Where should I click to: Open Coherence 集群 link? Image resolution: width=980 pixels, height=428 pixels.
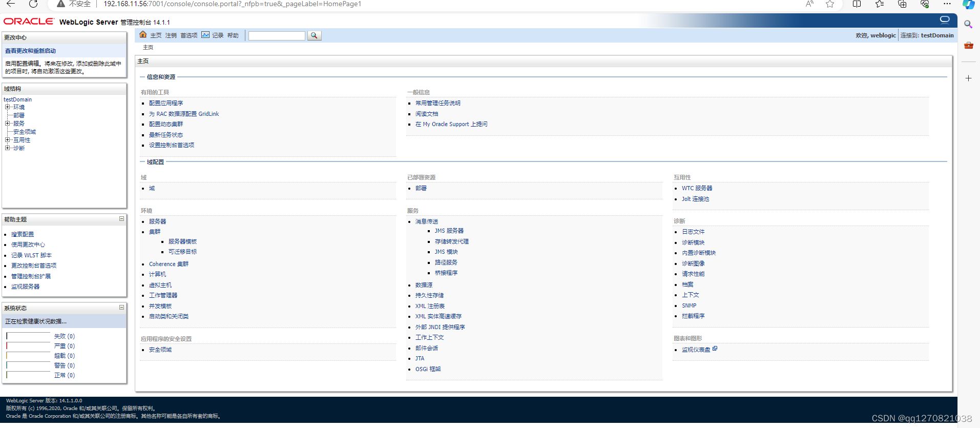pyautogui.click(x=169, y=264)
